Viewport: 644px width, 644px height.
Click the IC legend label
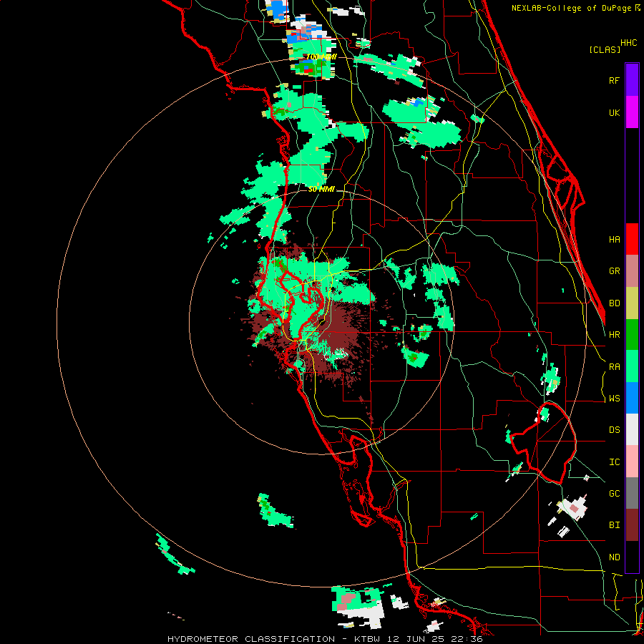click(x=614, y=462)
